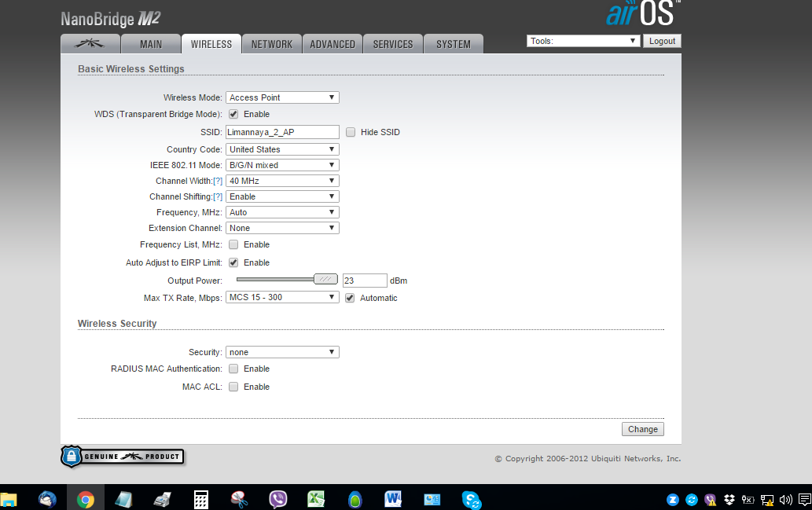Enable the Hide SSID checkbox
The height and width of the screenshot is (510, 812).
coord(351,132)
